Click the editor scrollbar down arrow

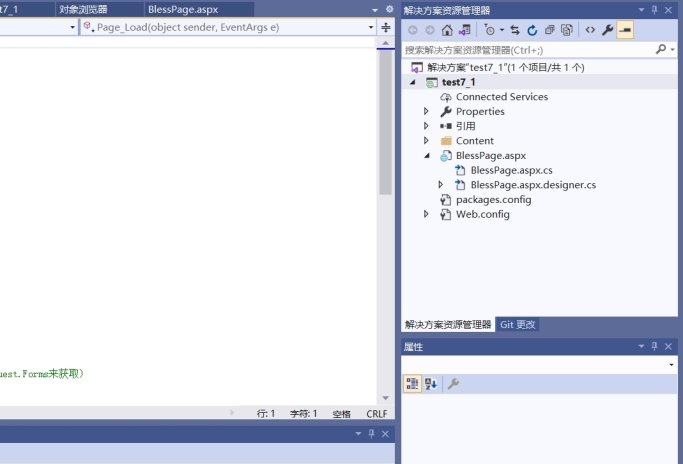[385, 398]
